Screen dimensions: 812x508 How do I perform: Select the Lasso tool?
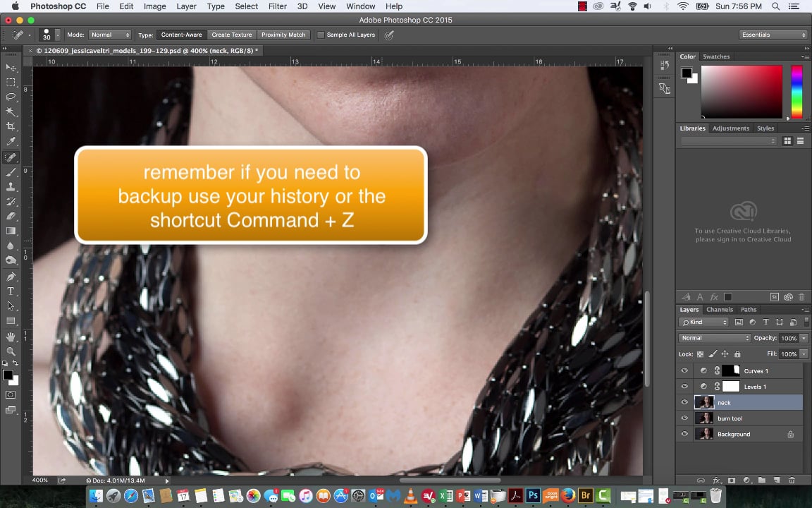pos(11,97)
